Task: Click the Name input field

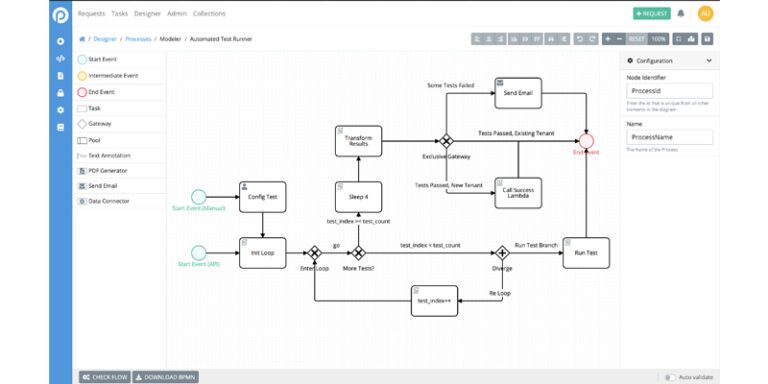Action: point(670,137)
